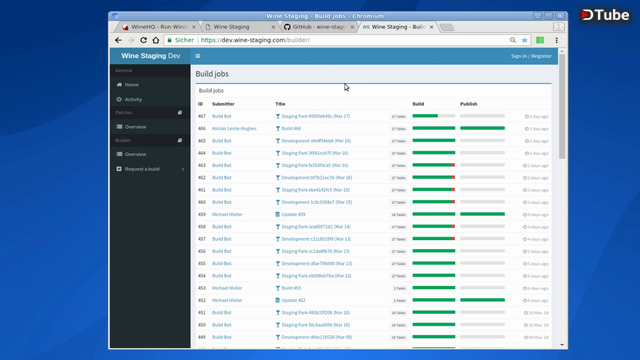Image resolution: width=640 pixels, height=360 pixels.
Task: Open submitter Alistair Leslie-Hughes profile link
Action: tap(234, 129)
